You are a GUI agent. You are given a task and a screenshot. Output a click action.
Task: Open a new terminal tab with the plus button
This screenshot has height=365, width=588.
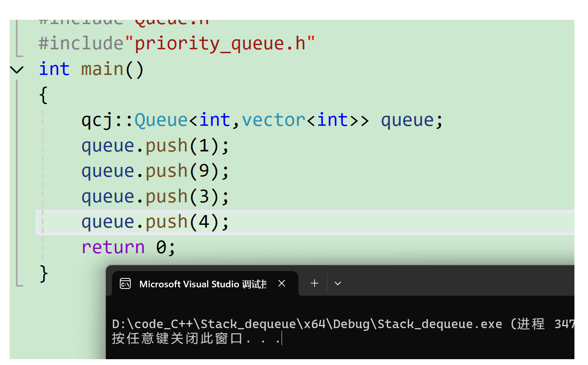click(315, 283)
